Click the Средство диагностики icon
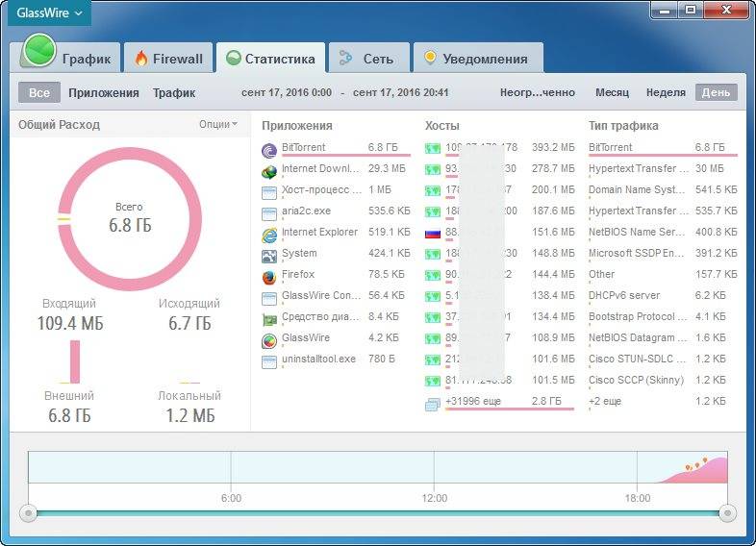Viewport: 756px width, 546px height. click(269, 319)
